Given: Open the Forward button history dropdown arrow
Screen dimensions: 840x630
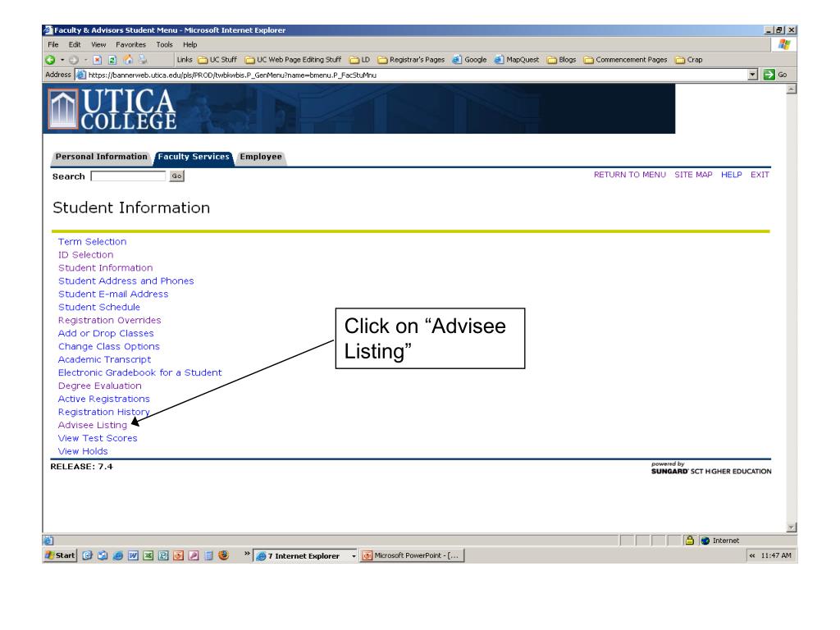Looking at the screenshot, I should (x=85, y=60).
